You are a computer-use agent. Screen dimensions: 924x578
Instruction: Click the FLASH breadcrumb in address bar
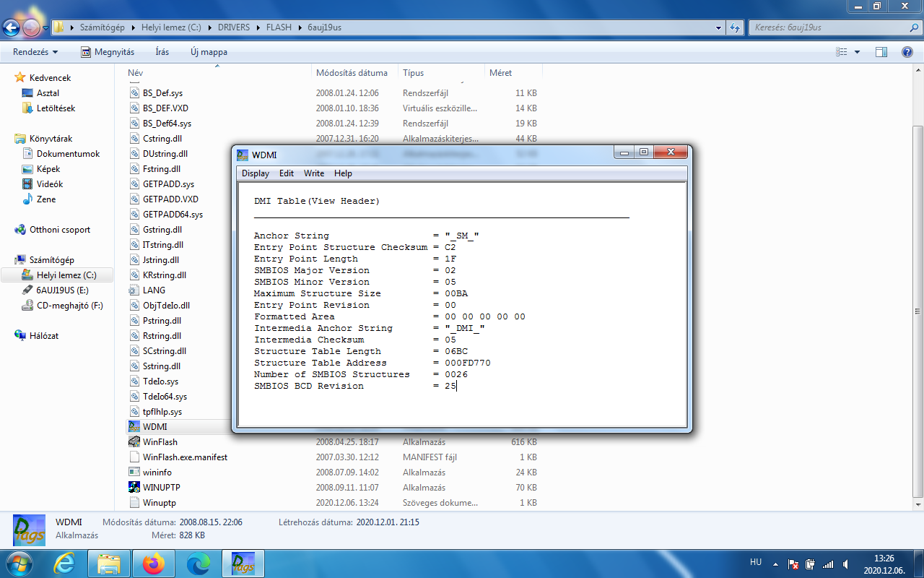[x=279, y=27]
